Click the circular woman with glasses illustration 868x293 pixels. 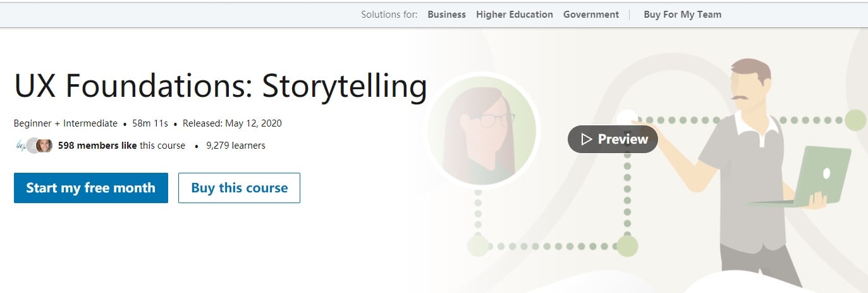(x=483, y=131)
